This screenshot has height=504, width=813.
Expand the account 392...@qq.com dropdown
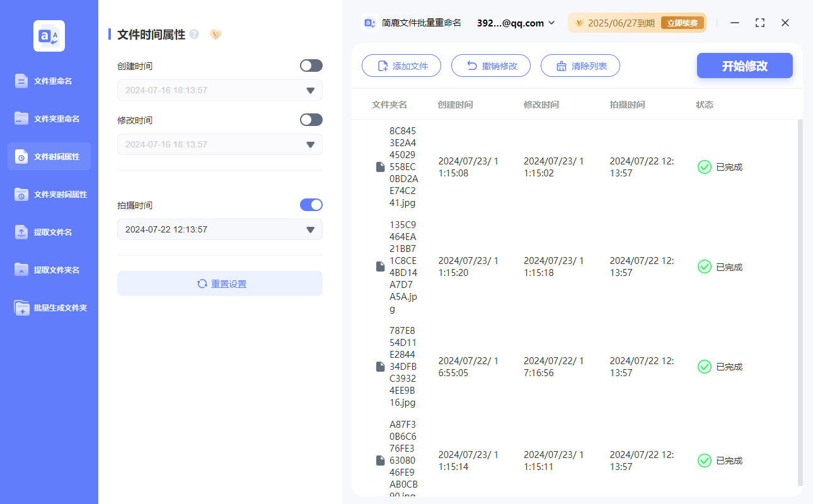click(551, 23)
